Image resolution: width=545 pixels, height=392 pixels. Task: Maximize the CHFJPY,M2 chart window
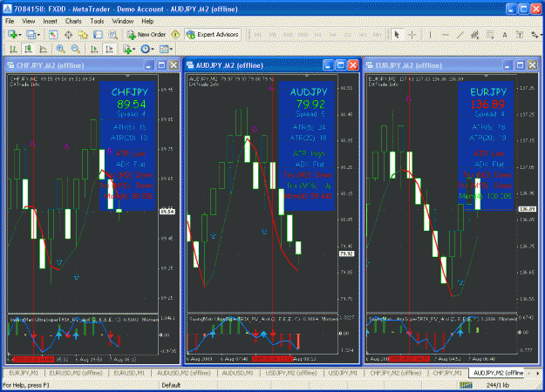pos(161,65)
